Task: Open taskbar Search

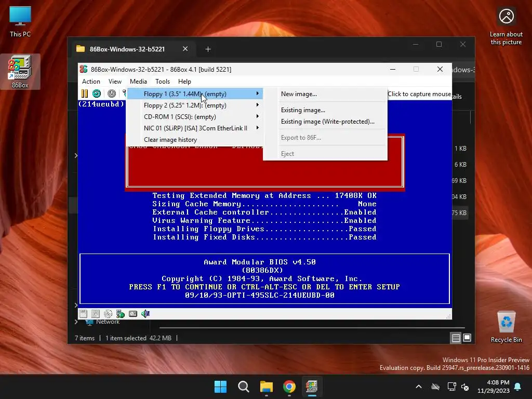Action: click(x=243, y=387)
